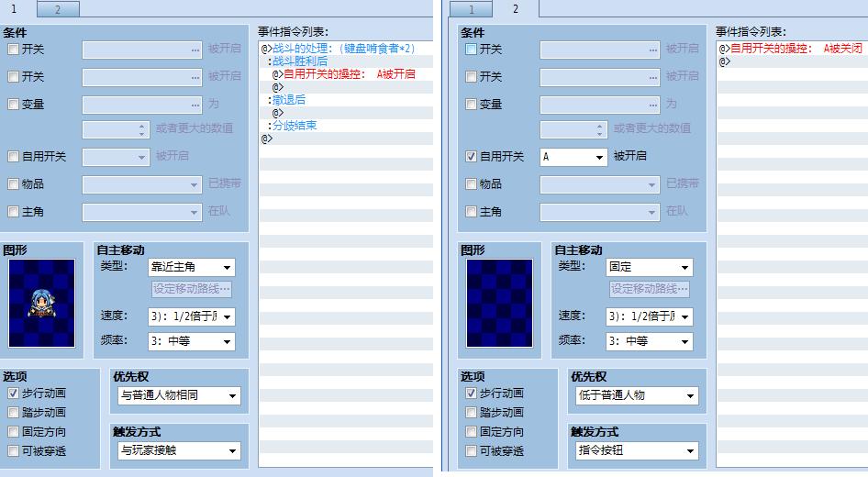
Task: Open the 速度 dropdown in the right panel
Action: click(650, 316)
